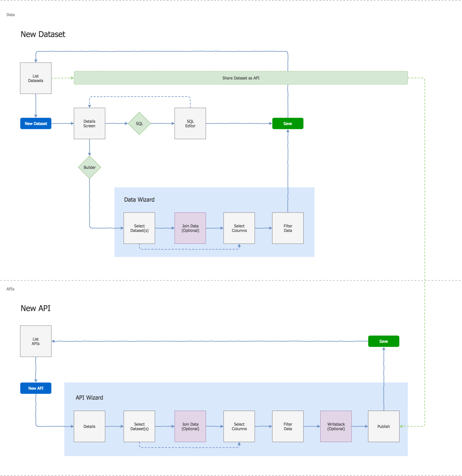Image resolution: width=462 pixels, height=476 pixels.
Task: Click the Share Dataset as API bar
Action: (x=240, y=78)
